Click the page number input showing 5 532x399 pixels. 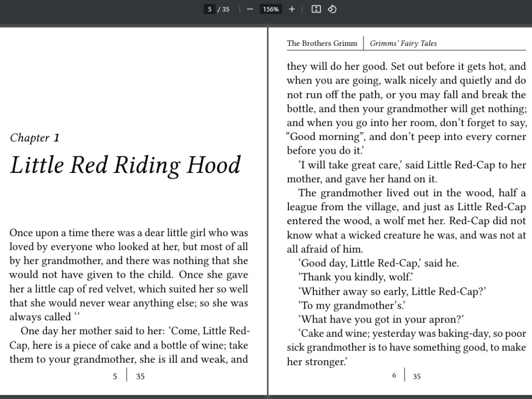209,9
